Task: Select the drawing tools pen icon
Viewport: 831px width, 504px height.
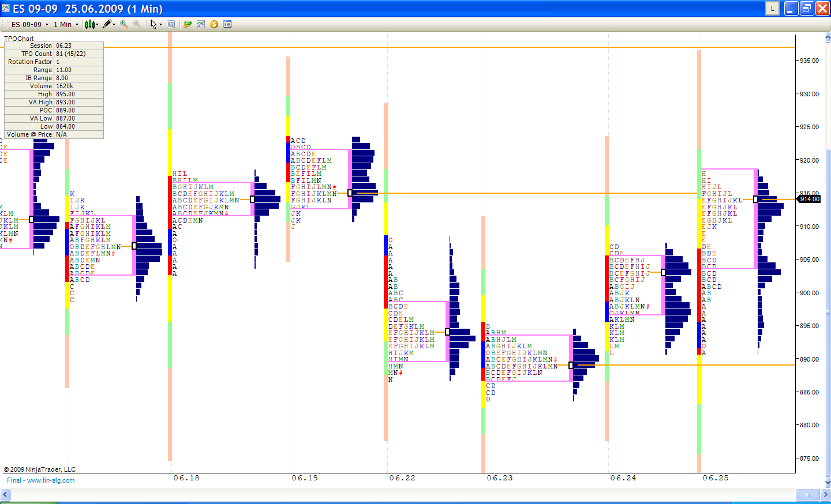Action: point(107,24)
